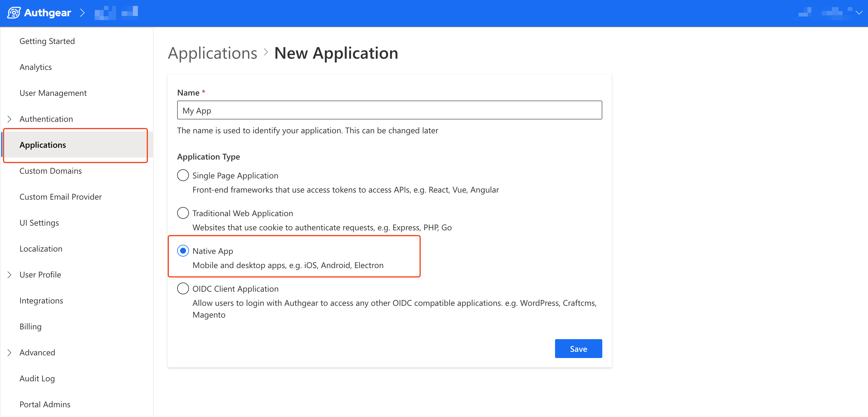Image resolution: width=868 pixels, height=417 pixels.
Task: Open User Management in the sidebar
Action: click(53, 93)
